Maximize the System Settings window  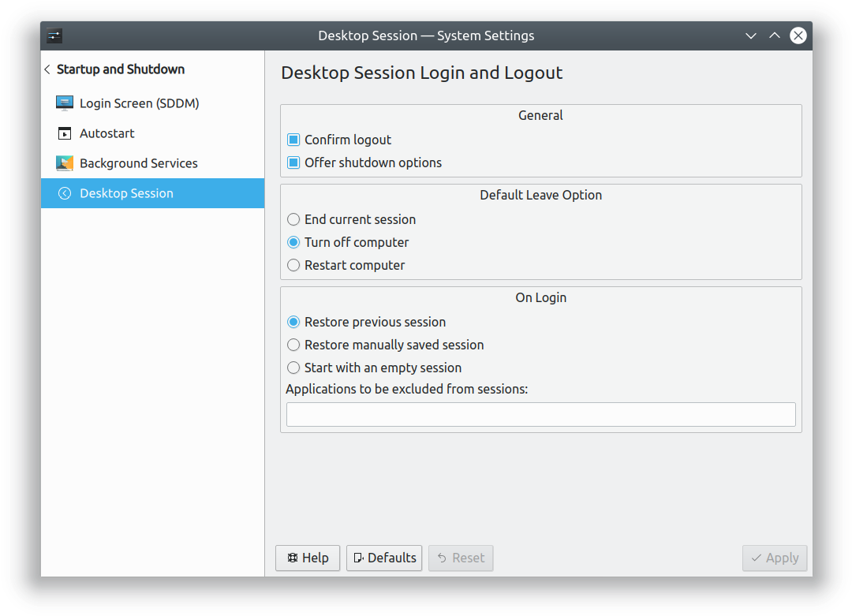(775, 35)
